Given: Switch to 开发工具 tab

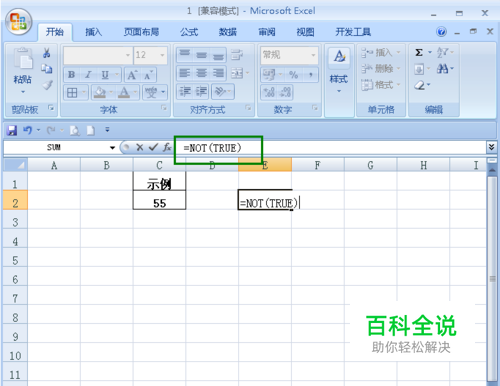Looking at the screenshot, I should click(x=353, y=32).
